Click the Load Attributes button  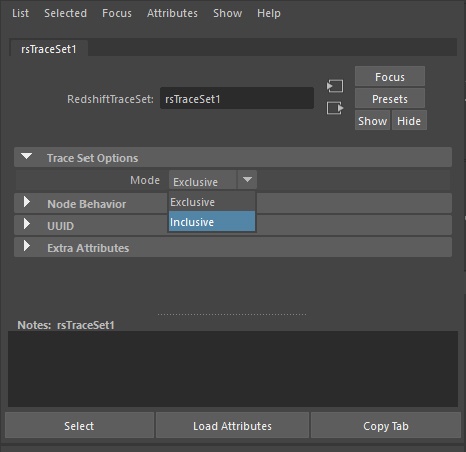232,426
